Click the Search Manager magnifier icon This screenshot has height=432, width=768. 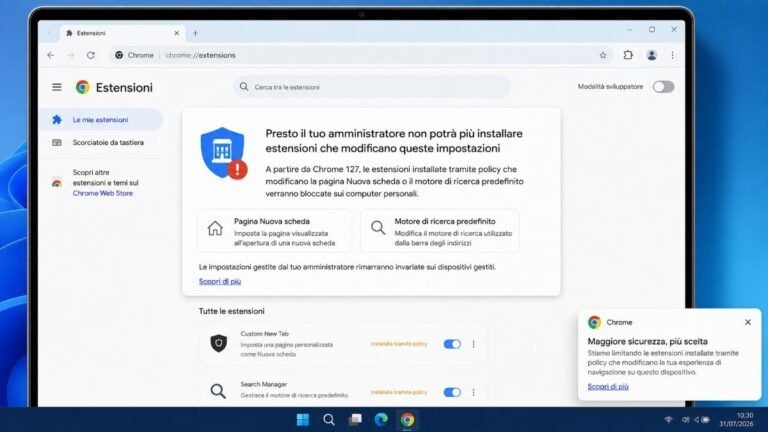[x=218, y=391]
